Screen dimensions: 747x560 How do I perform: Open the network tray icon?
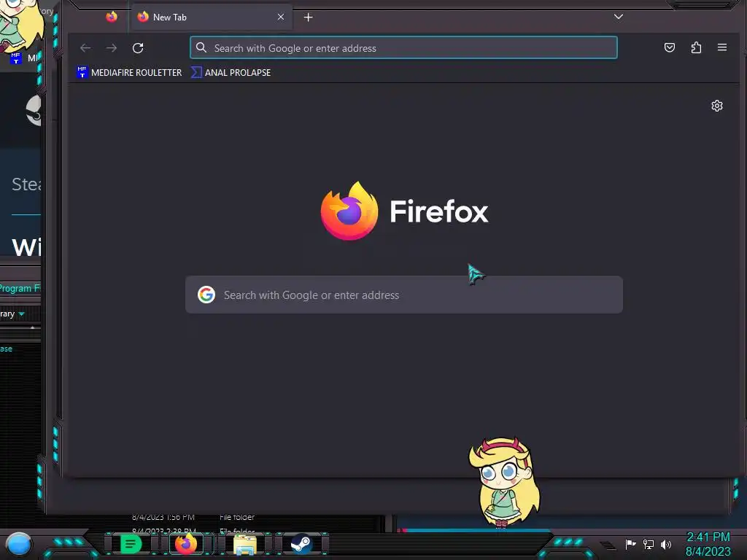click(x=649, y=544)
